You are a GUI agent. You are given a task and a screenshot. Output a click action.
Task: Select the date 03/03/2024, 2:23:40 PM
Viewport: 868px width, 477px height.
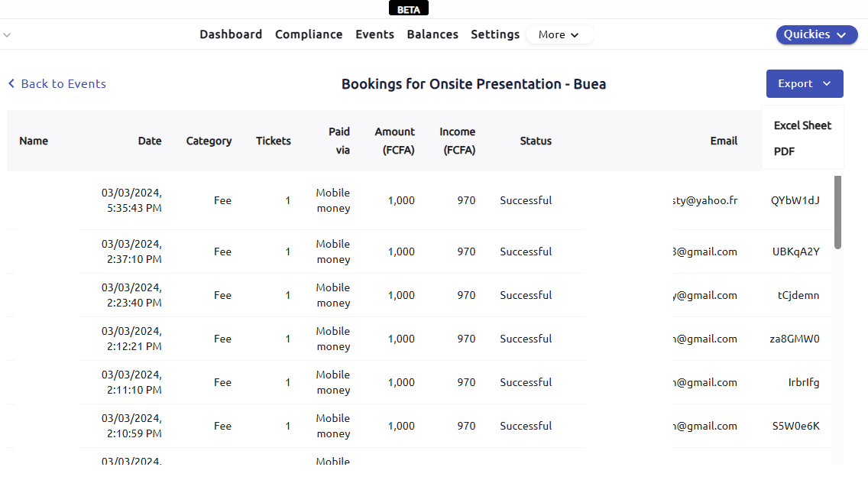[131, 295]
